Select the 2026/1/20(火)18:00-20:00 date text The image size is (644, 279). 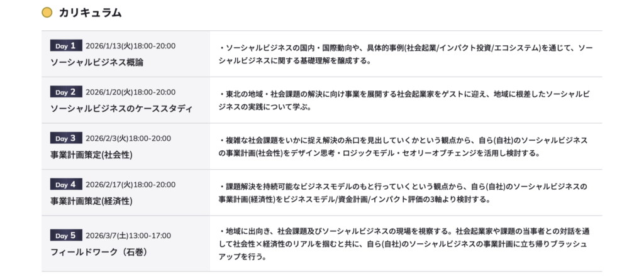[x=130, y=92]
